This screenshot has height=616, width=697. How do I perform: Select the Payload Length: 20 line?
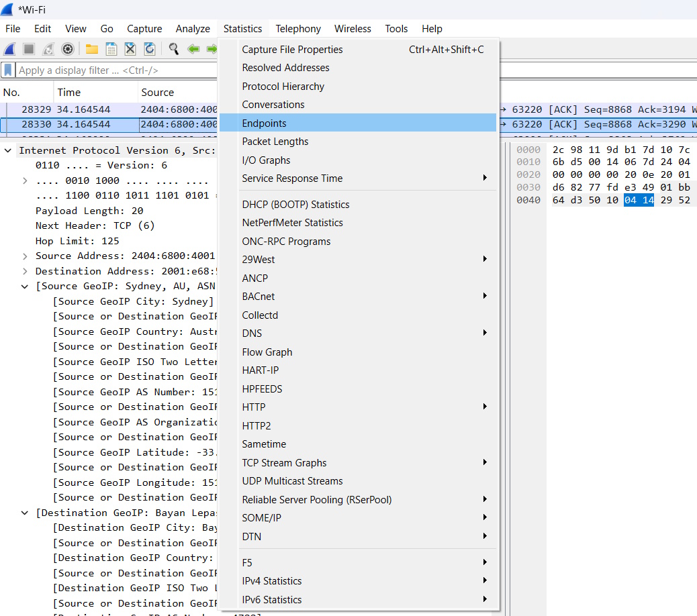[x=89, y=211]
